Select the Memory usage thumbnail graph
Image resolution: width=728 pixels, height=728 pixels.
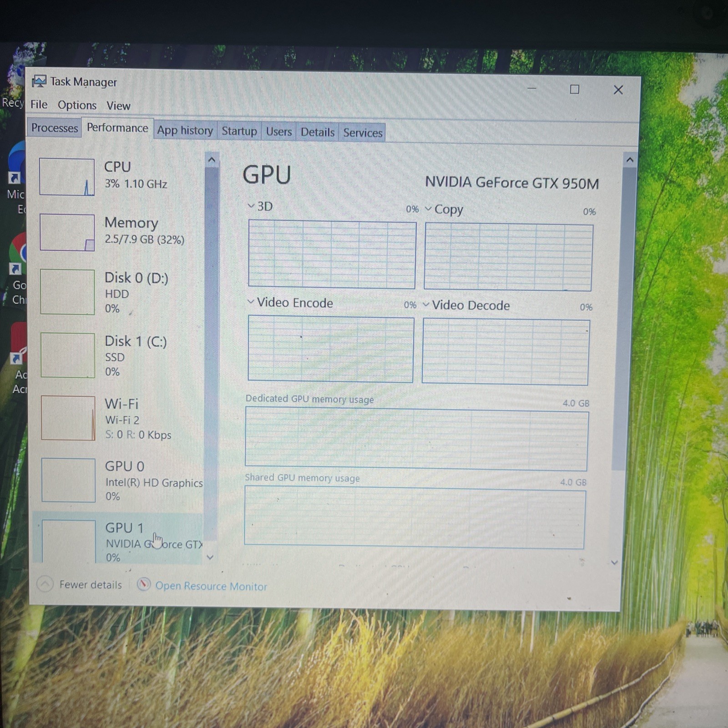(67, 233)
